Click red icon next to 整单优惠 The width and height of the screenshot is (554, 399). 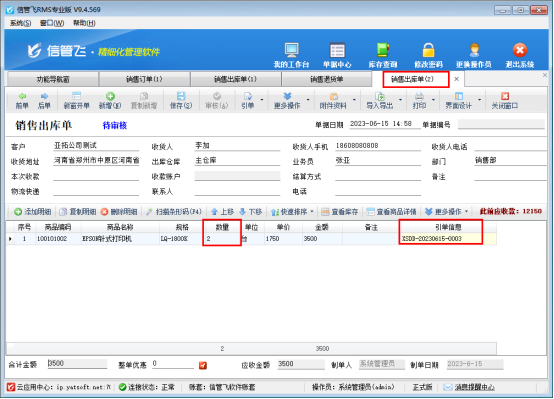203,365
